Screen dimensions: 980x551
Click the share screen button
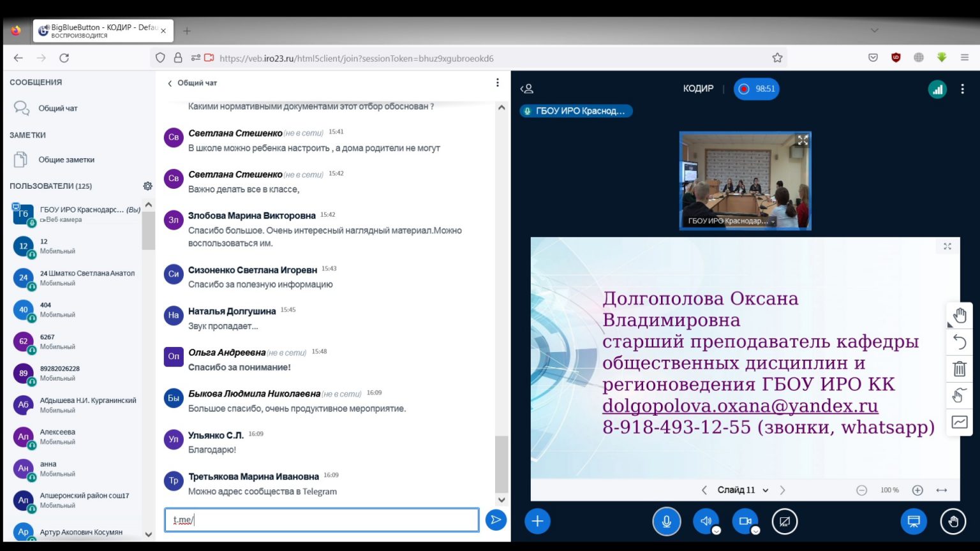pos(785,522)
